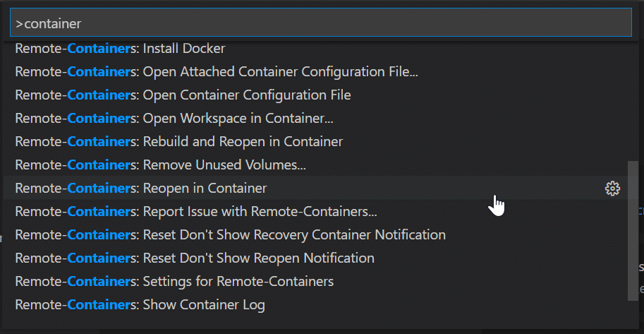Run Open Workspace in Container command
The image size is (644, 334).
315,119
